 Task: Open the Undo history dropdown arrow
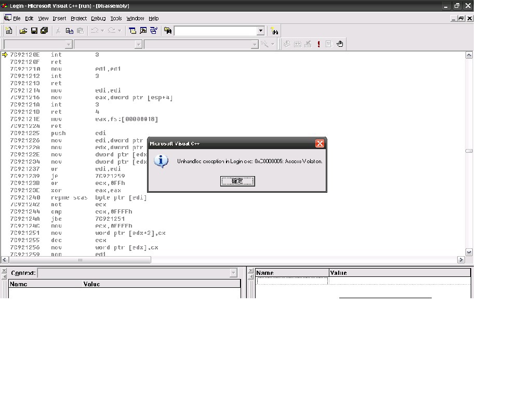pyautogui.click(x=102, y=31)
